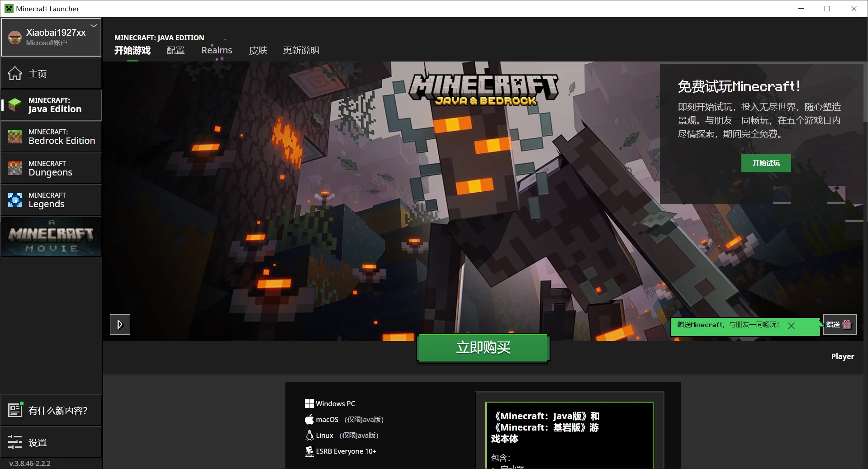Select Minecraft Dungeons icon in sidebar
868x469 pixels.
pyautogui.click(x=15, y=168)
